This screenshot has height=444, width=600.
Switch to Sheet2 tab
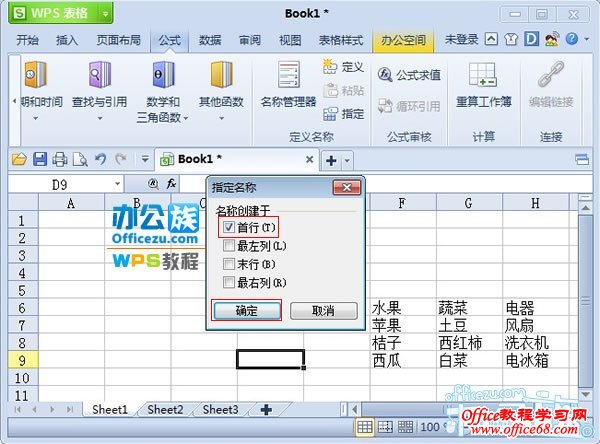tap(165, 410)
